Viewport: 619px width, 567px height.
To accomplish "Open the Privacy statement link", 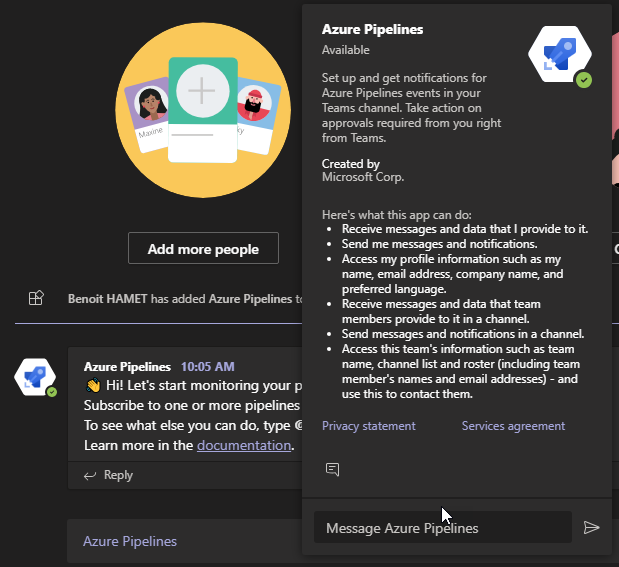I will (x=369, y=426).
